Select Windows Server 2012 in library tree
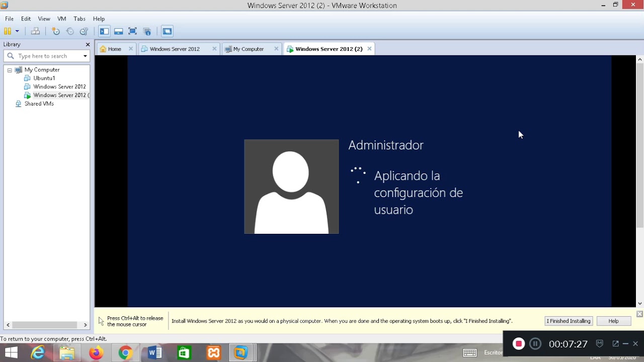 coord(59,86)
